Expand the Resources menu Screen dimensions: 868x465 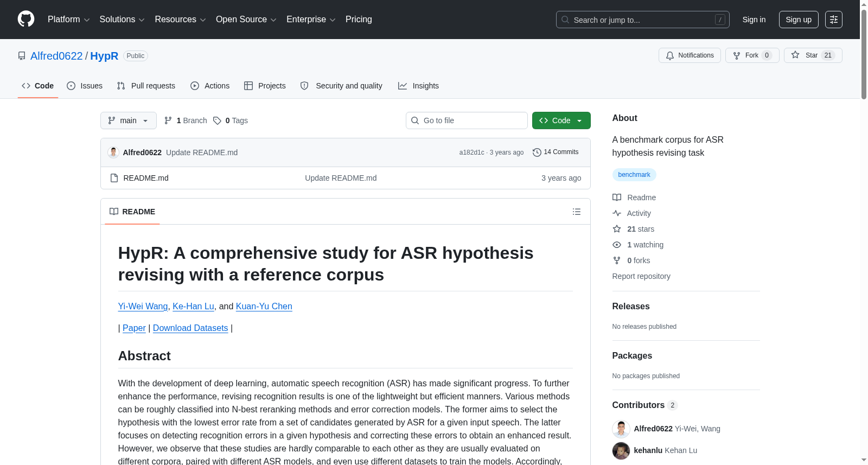coord(180,20)
